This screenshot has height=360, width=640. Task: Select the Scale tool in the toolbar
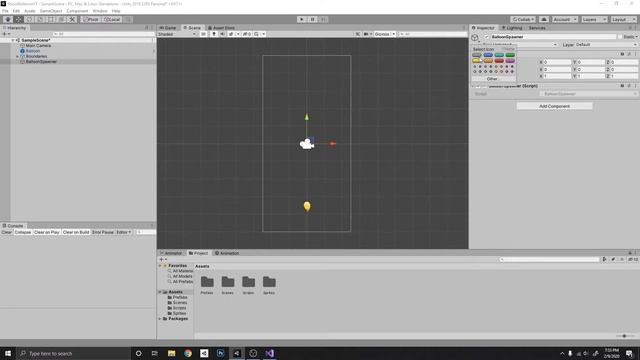coord(40,20)
